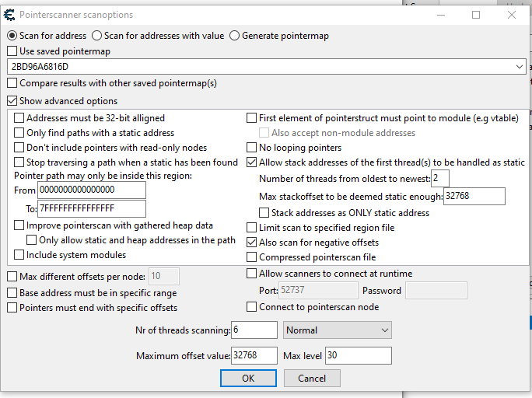The image size is (532, 398).
Task: Click the Max level input field
Action: [358, 355]
